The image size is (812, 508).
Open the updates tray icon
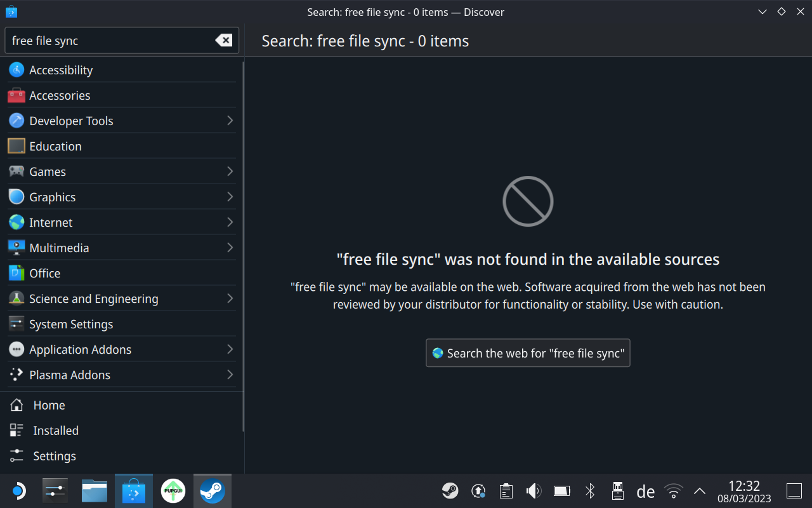pyautogui.click(x=478, y=491)
